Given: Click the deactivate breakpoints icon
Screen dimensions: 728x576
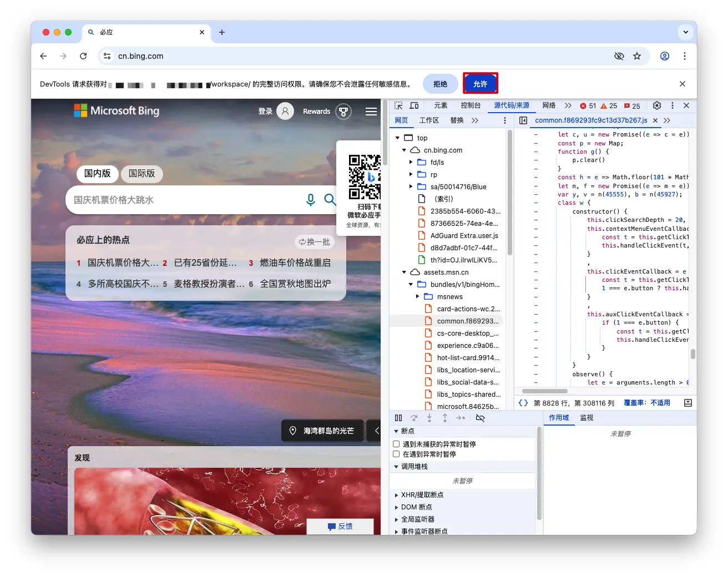Looking at the screenshot, I should pyautogui.click(x=481, y=418).
